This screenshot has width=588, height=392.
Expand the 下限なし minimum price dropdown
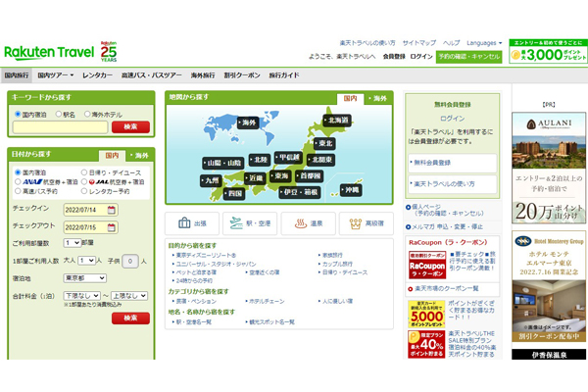point(80,294)
